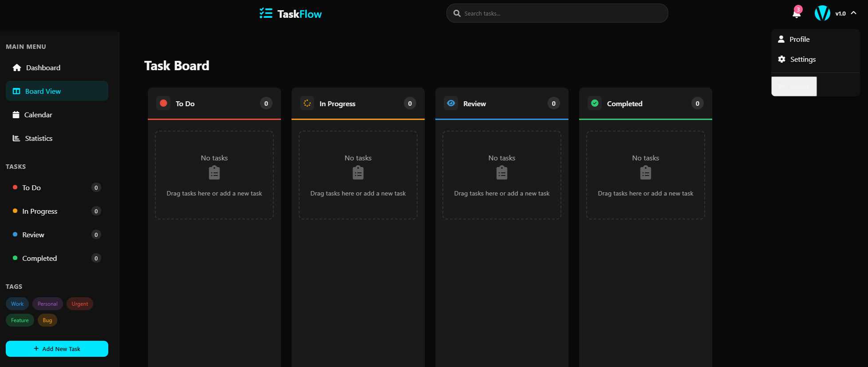Click the Dashboard home icon
Viewport: 868px width, 367px height.
click(x=17, y=68)
